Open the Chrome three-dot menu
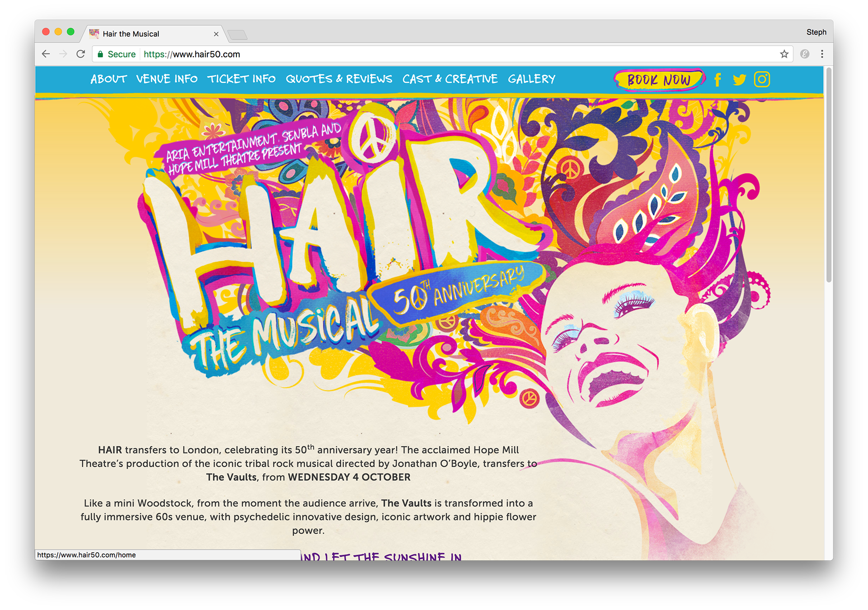The image size is (868, 610). click(822, 54)
